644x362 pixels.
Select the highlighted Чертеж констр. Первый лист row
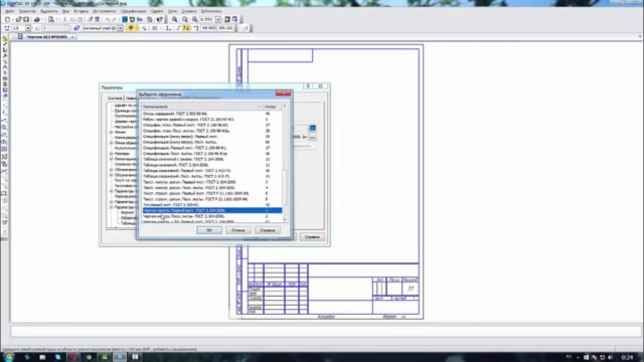click(212, 210)
